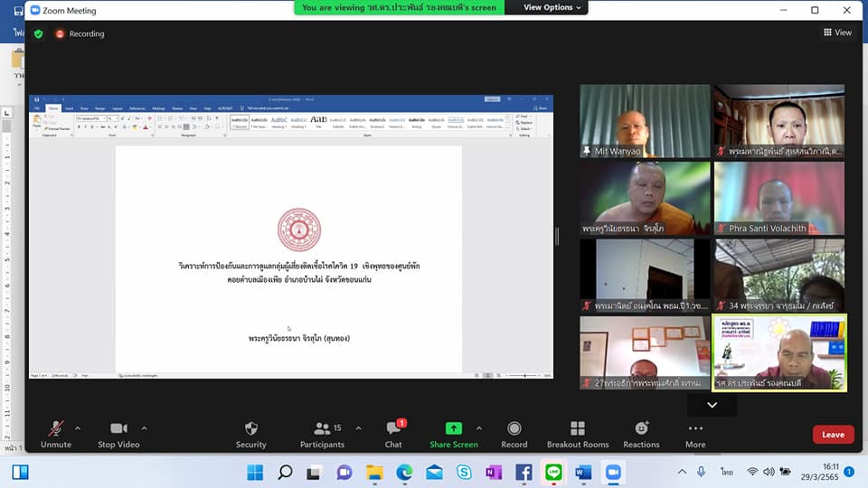Open Skype from taskbar
Image resolution: width=868 pixels, height=488 pixels.
pos(464,472)
